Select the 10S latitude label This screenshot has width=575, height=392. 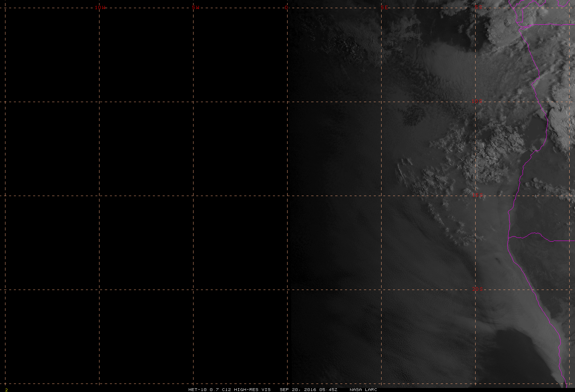[x=477, y=101]
